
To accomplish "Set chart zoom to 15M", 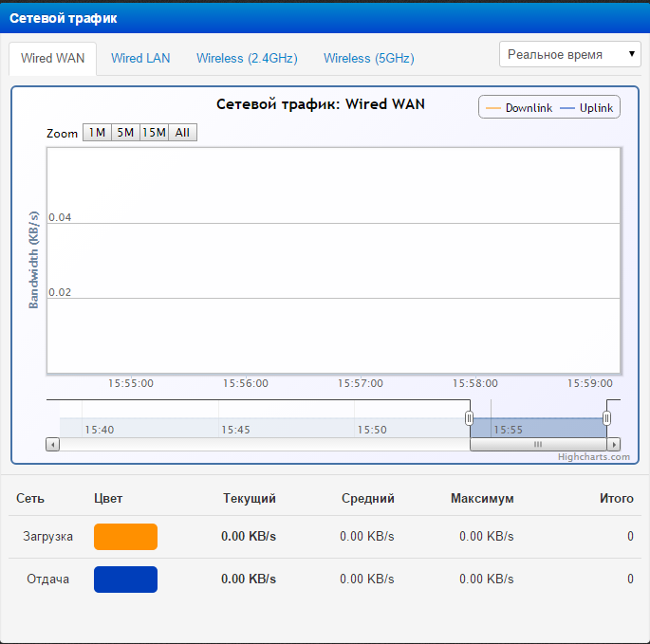I will click(155, 133).
